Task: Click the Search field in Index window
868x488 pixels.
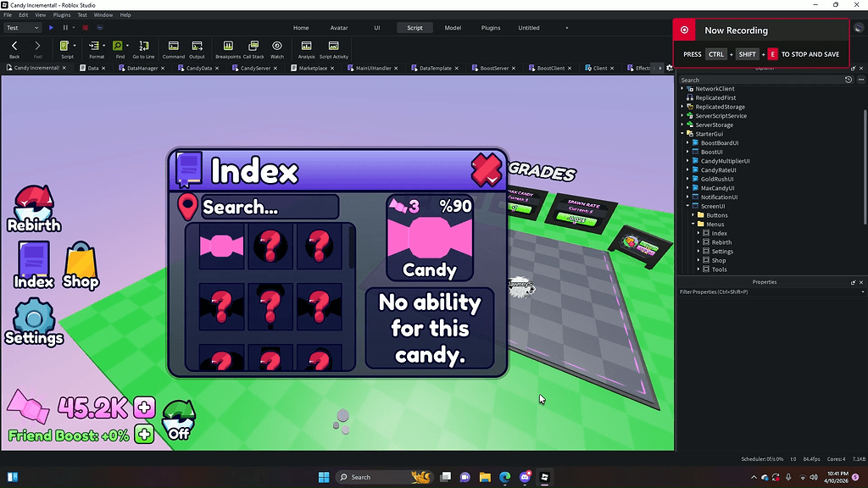Action: [270, 207]
